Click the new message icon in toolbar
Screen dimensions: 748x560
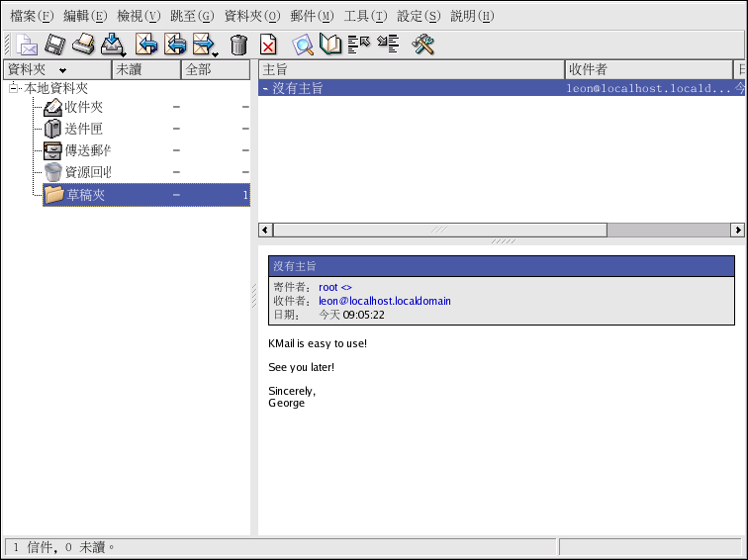click(x=27, y=45)
